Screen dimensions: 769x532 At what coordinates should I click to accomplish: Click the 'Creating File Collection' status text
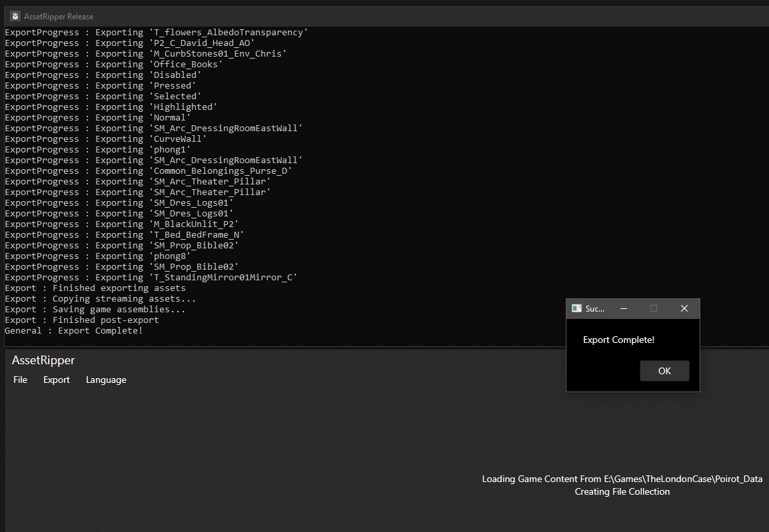[x=622, y=491]
